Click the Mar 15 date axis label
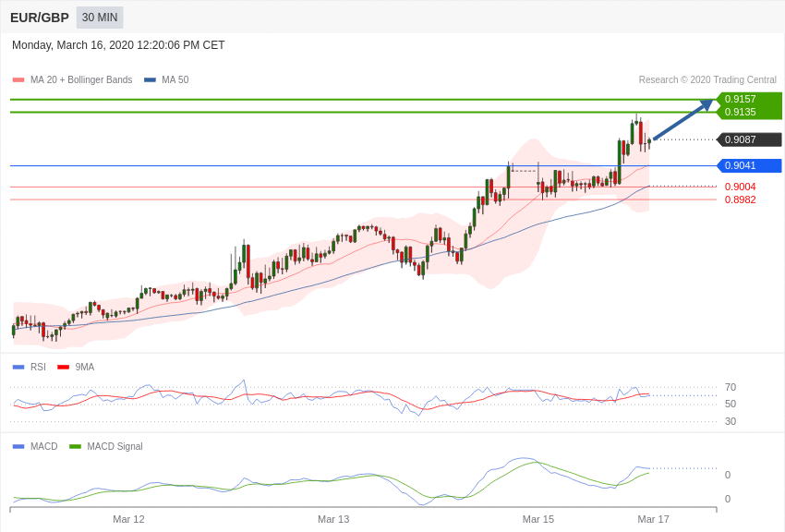This screenshot has height=532, width=785. click(x=538, y=519)
